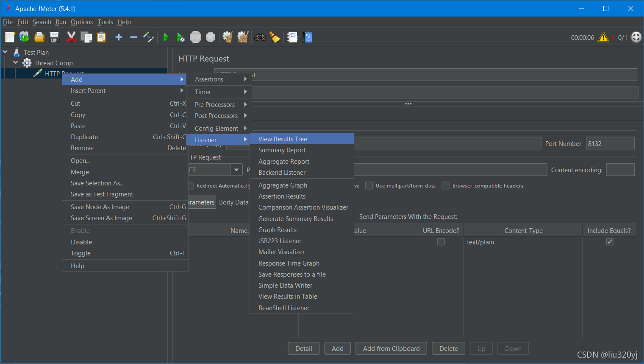Click the Clear All double broom icon
The width and height of the screenshot is (644, 364).
point(243,37)
